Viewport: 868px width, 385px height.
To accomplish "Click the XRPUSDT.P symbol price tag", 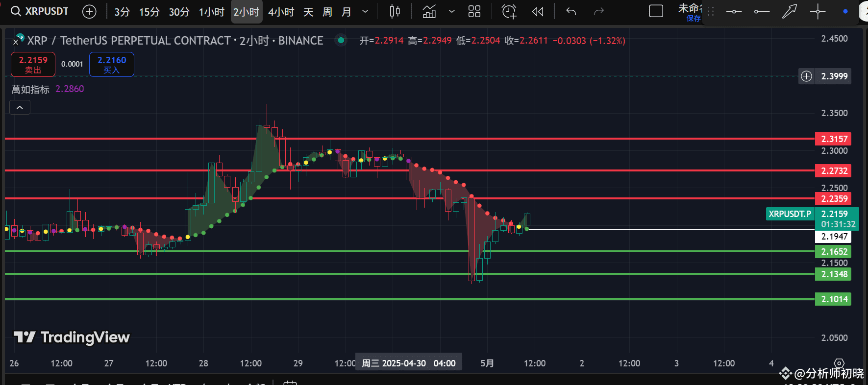I will pyautogui.click(x=790, y=214).
